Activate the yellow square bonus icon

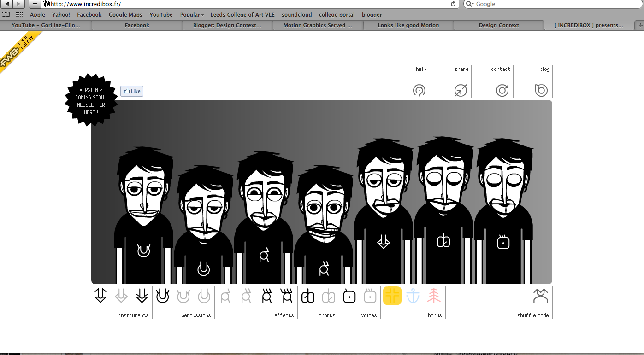tap(392, 296)
